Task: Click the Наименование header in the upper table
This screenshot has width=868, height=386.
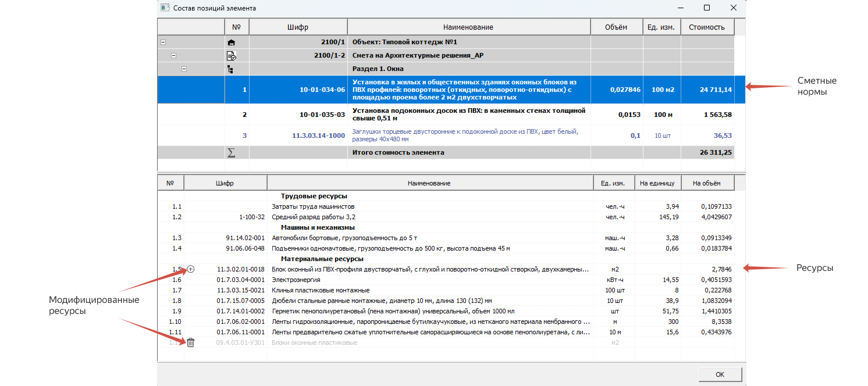Action: tap(468, 27)
